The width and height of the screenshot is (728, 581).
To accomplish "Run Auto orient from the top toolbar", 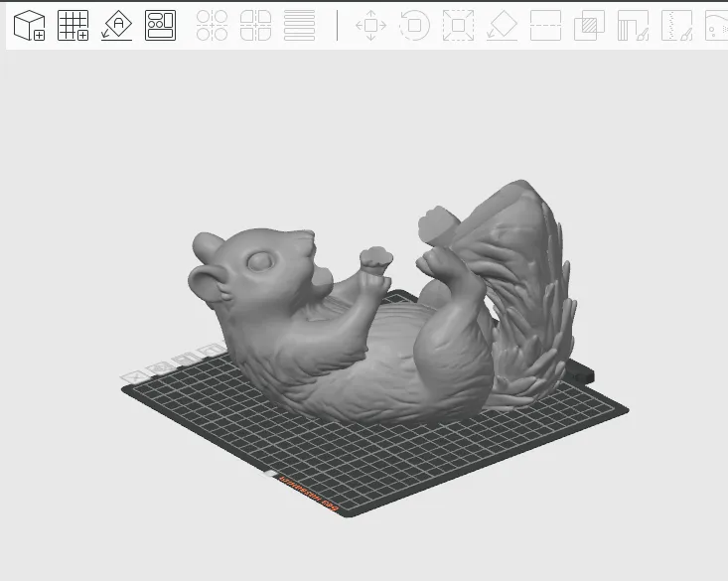I will tap(117, 26).
